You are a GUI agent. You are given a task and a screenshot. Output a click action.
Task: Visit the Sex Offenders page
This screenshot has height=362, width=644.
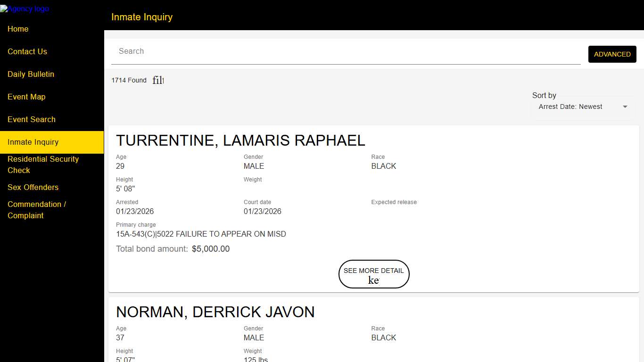[x=33, y=188]
